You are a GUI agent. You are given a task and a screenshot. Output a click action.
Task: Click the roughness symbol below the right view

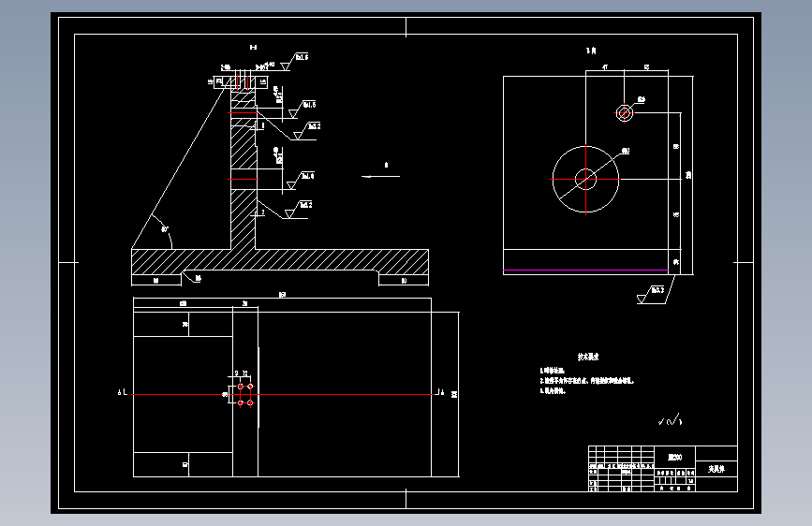651,295
